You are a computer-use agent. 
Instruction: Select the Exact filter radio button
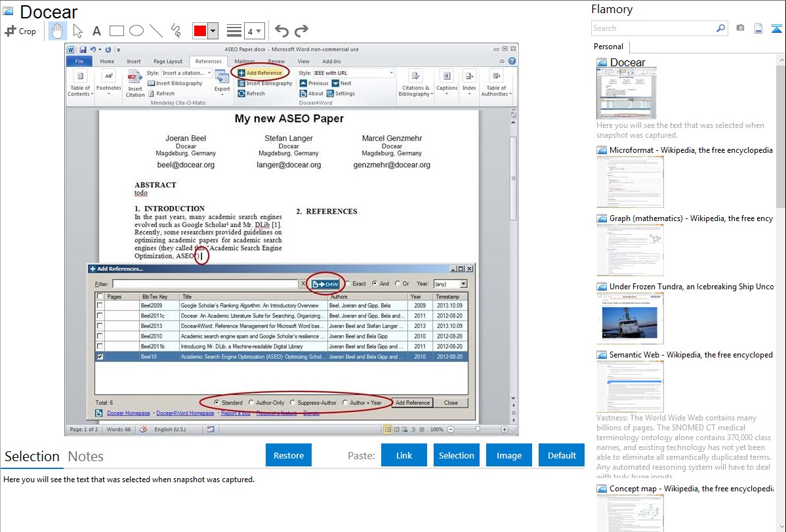348,284
